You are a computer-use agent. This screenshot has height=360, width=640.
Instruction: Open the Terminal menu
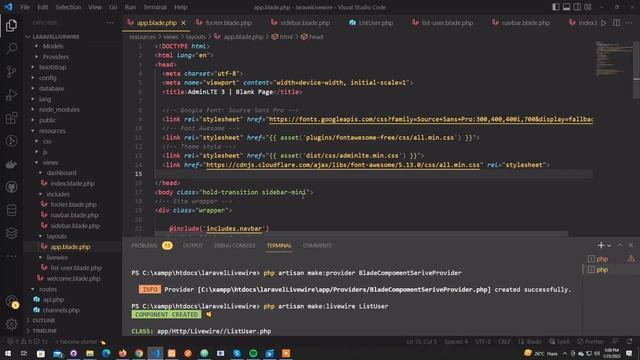point(155,7)
